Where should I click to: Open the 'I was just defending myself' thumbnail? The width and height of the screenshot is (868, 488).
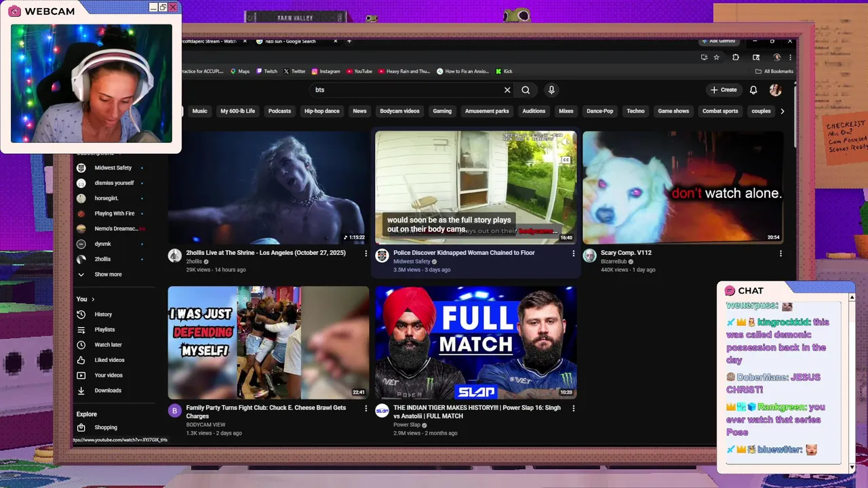tap(269, 343)
